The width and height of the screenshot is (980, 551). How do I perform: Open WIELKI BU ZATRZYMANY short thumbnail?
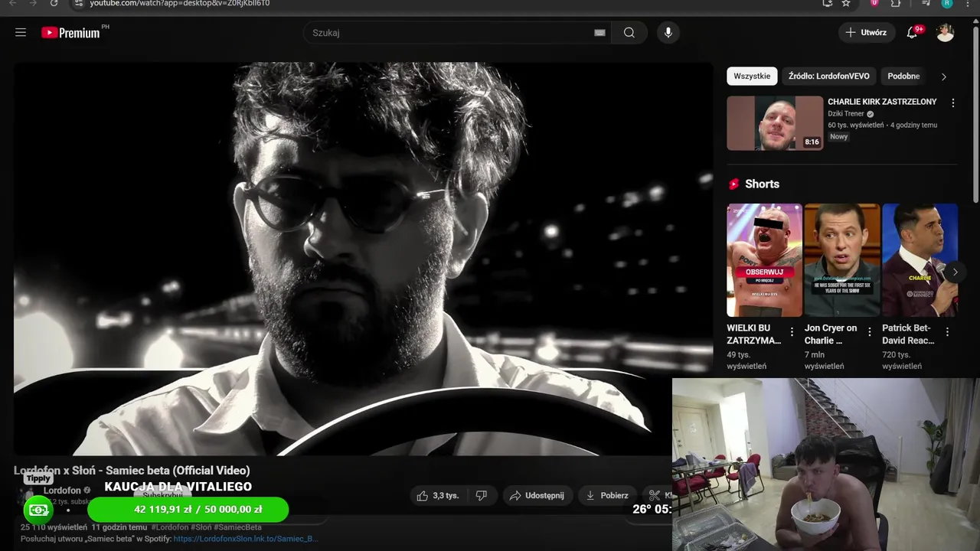(764, 259)
